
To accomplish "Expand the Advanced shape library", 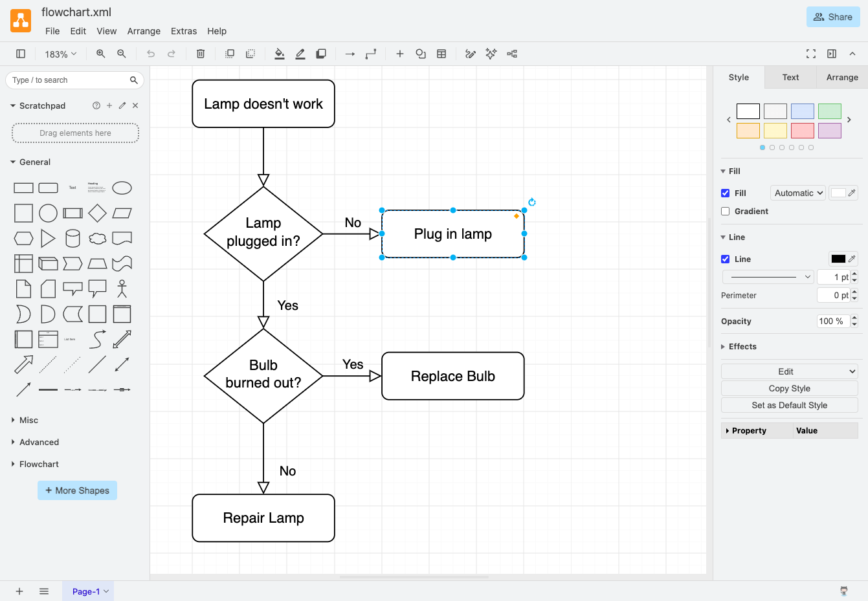I will [x=35, y=442].
